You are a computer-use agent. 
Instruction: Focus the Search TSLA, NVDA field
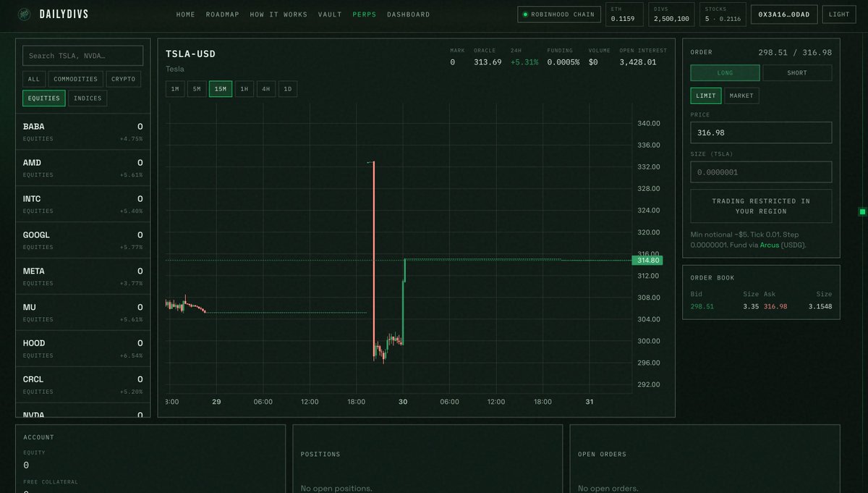pos(82,56)
